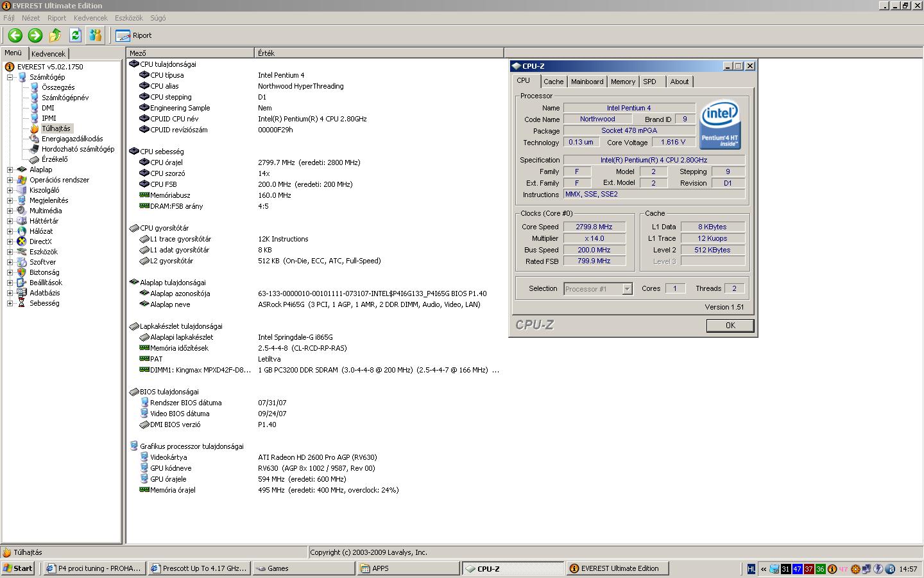
Task: Click the Eszközök tree icon
Action: (22, 252)
